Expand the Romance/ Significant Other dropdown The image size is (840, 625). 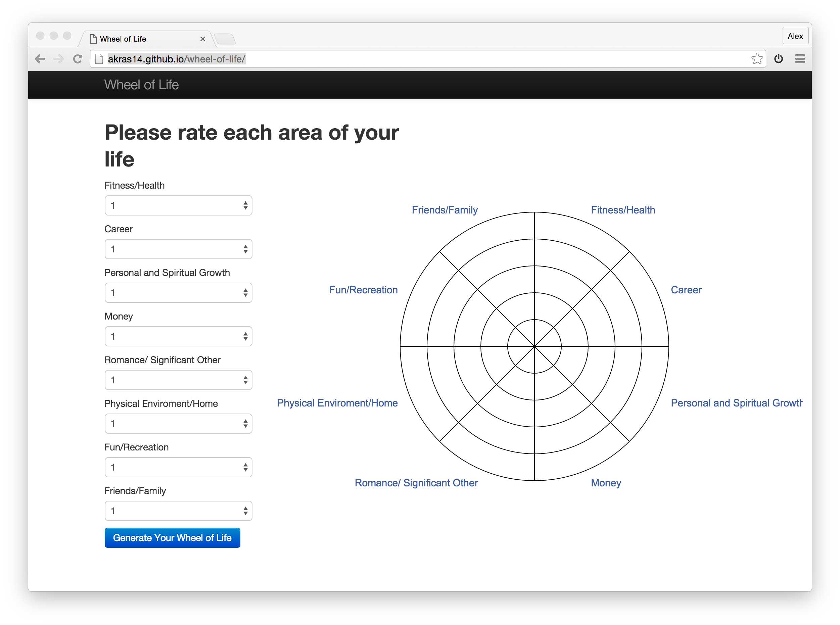[x=178, y=380]
